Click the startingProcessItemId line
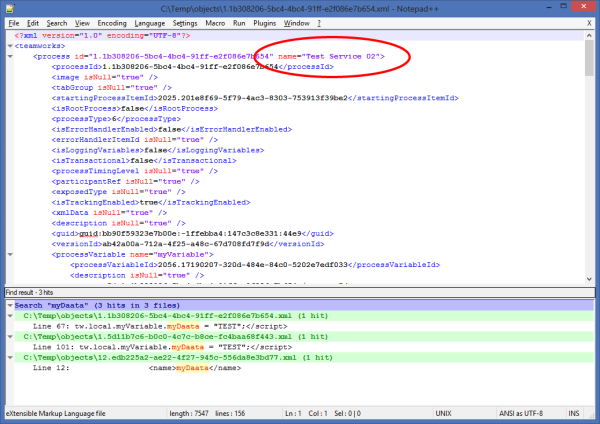Image resolution: width=600 pixels, height=424 pixels. (255, 98)
